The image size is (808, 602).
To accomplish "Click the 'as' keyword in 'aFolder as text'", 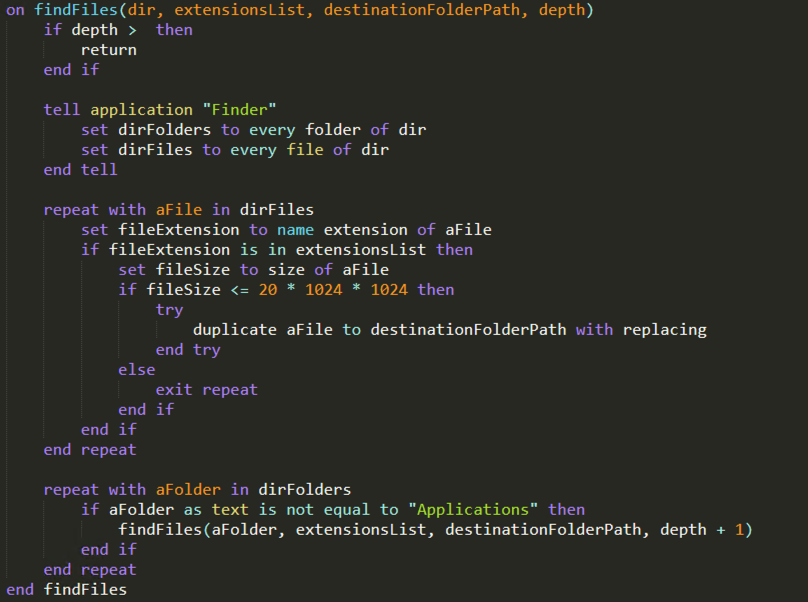I will (x=193, y=510).
